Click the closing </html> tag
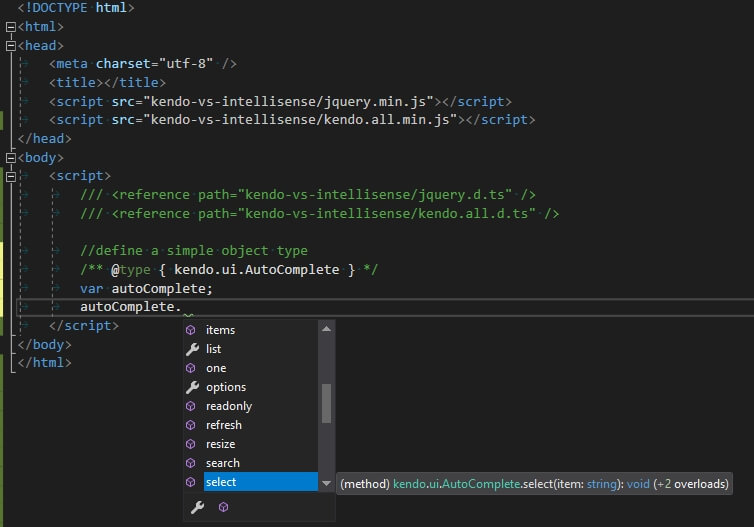Image resolution: width=754 pixels, height=527 pixels. (45, 363)
